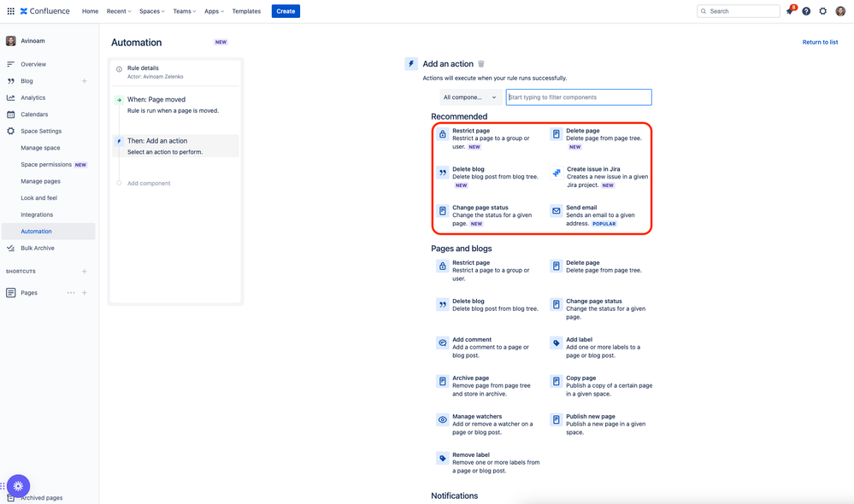The height and width of the screenshot is (504, 854).
Task: Open the settings gear in top bar
Action: pos(823,11)
